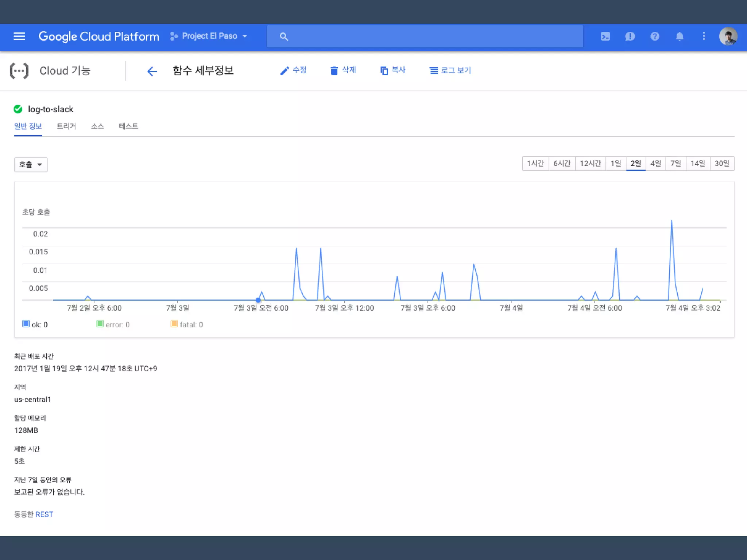The height and width of the screenshot is (560, 747).
Task: Open notifications bell
Action: (x=679, y=36)
